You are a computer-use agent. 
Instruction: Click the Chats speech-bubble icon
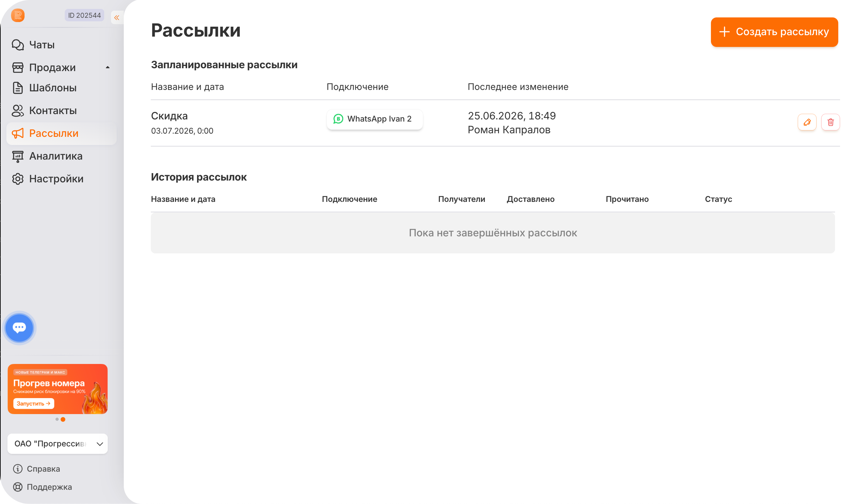[x=18, y=45]
